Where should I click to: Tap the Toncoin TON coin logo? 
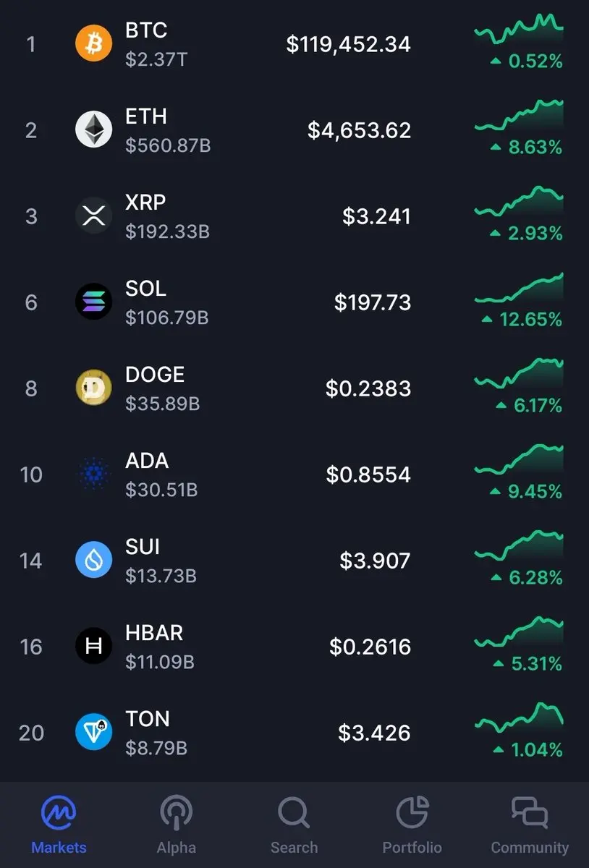coord(94,732)
